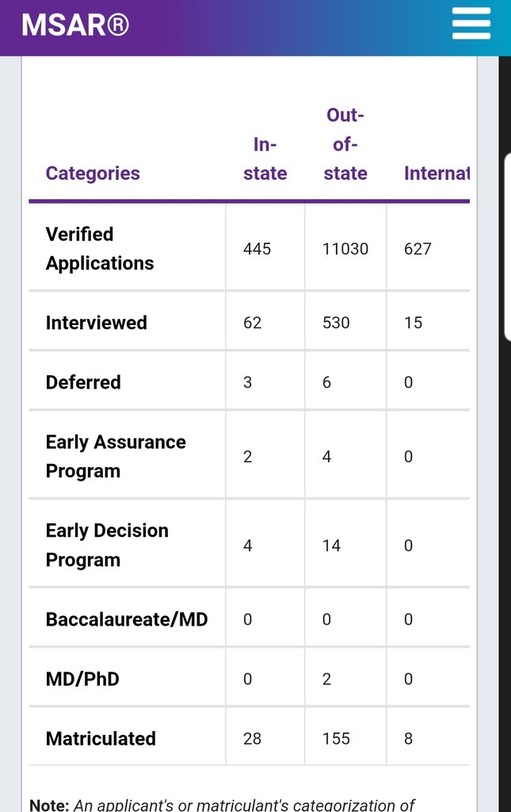This screenshot has width=511, height=812.
Task: Click the scrollbar handle at right edge
Action: (507, 247)
